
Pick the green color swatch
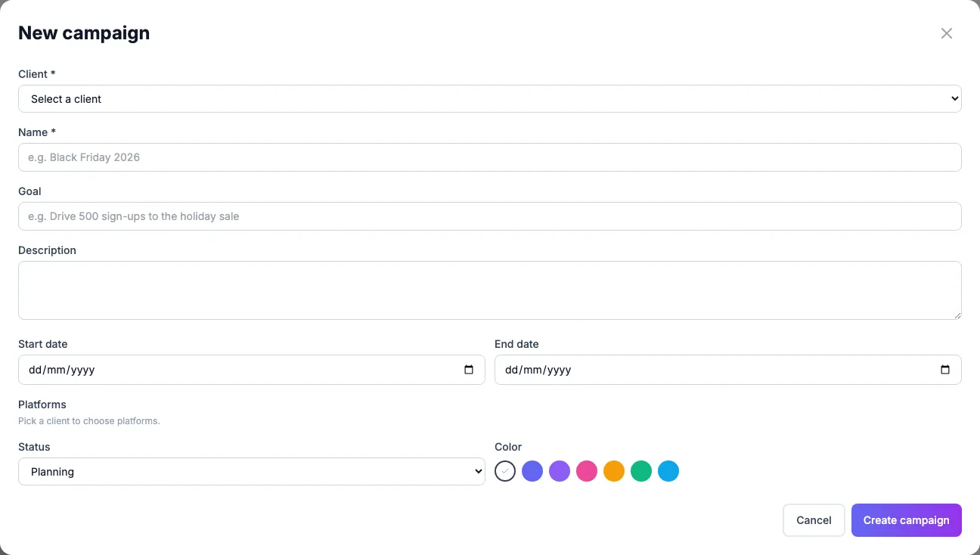(x=641, y=471)
